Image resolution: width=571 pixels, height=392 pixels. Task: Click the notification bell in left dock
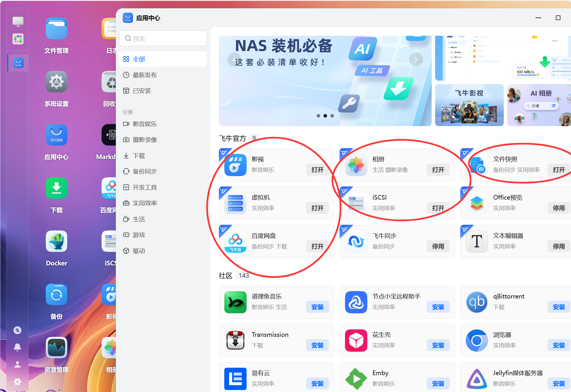(x=17, y=347)
